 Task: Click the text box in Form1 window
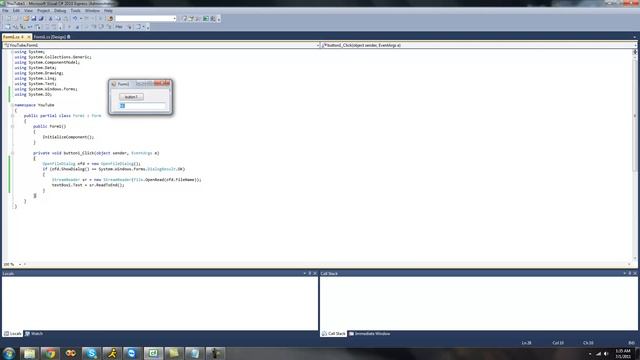(142, 106)
